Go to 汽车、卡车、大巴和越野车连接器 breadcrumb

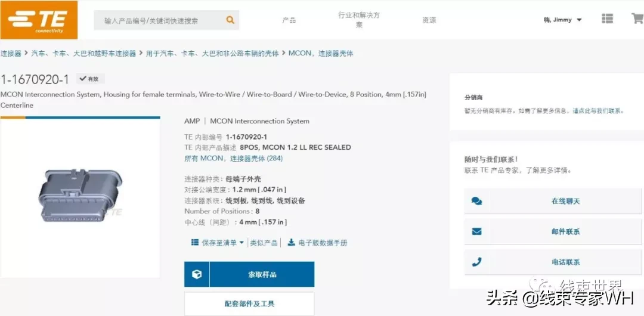tap(83, 54)
